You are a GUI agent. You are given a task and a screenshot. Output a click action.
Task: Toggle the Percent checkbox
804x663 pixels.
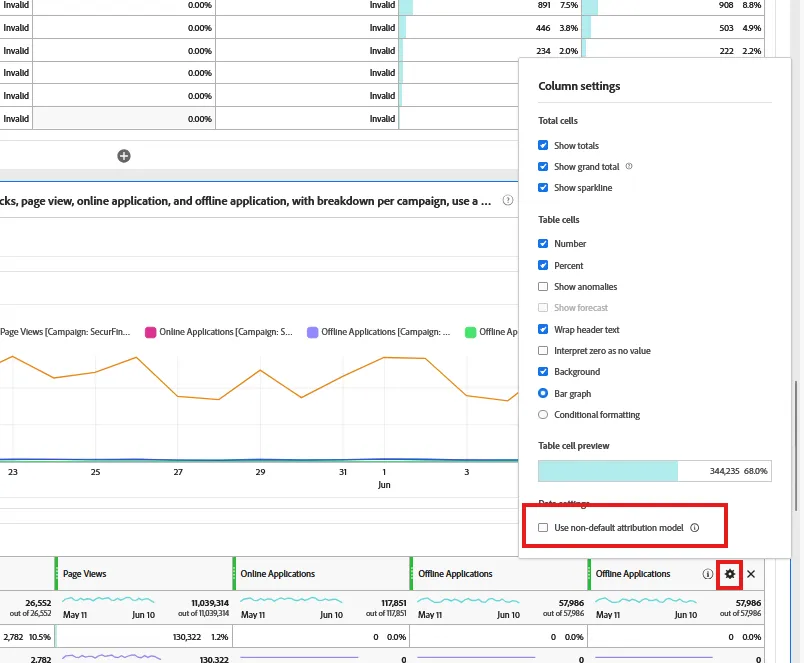pos(543,265)
